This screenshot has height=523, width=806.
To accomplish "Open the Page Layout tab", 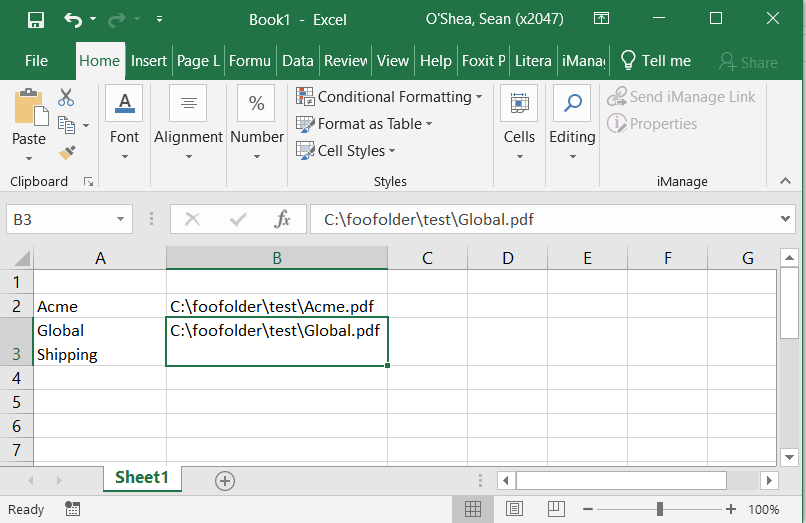I will point(198,61).
